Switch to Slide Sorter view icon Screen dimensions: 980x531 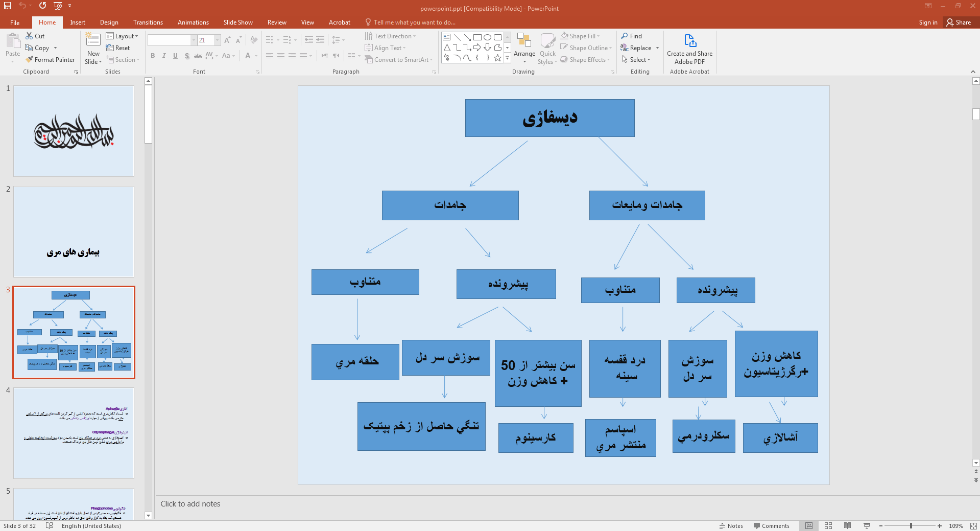(828, 526)
